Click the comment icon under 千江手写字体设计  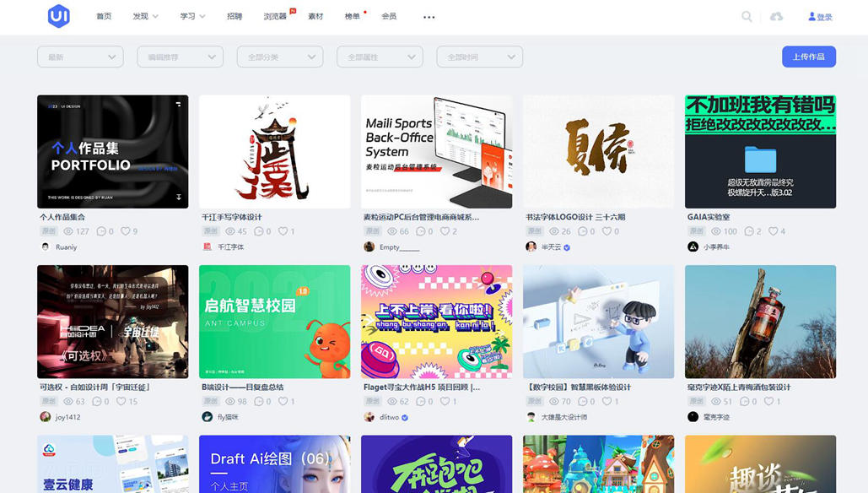click(258, 231)
